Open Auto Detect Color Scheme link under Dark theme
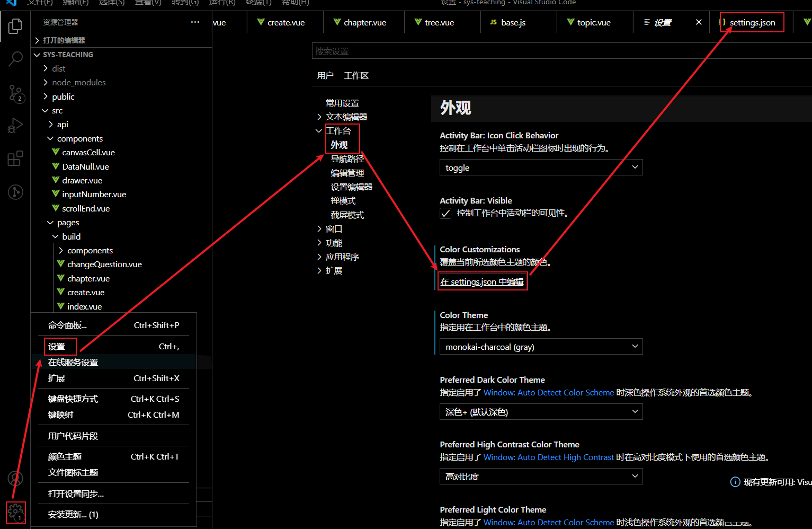Screen dimensions: 812x529 (549, 392)
